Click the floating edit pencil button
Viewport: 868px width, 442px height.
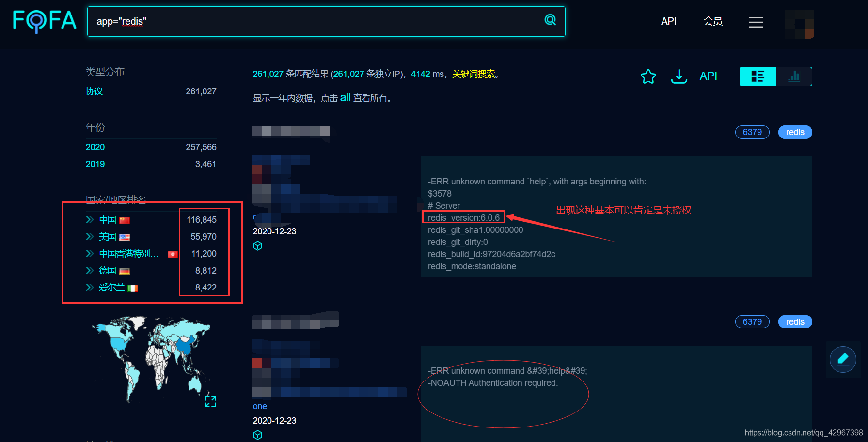(x=843, y=360)
